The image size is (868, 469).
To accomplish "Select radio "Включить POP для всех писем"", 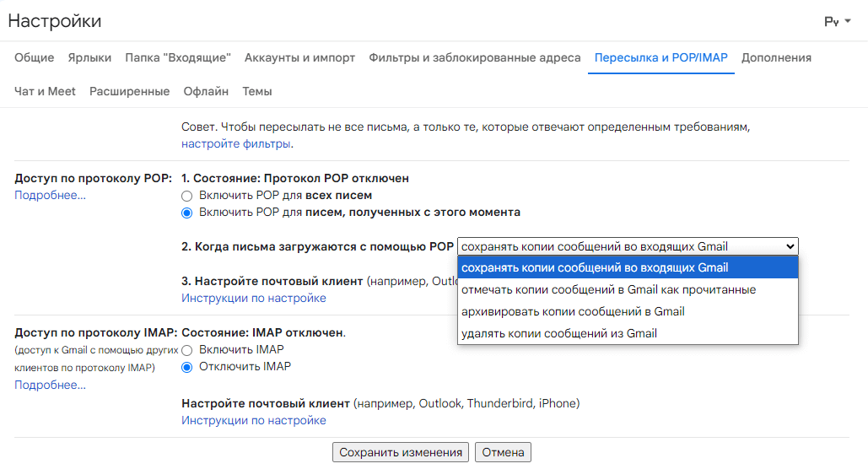I will click(187, 196).
